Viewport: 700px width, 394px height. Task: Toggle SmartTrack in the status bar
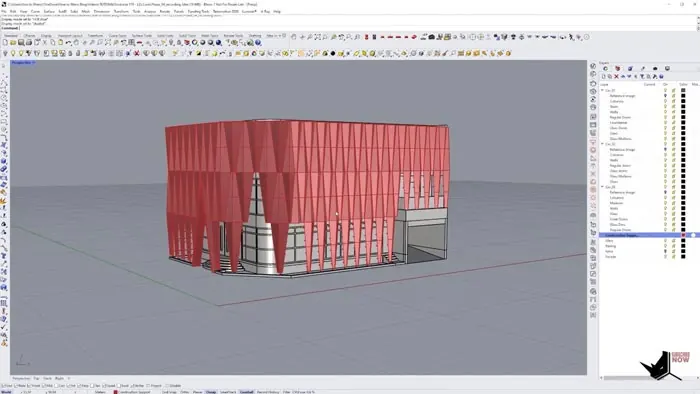pos(228,392)
